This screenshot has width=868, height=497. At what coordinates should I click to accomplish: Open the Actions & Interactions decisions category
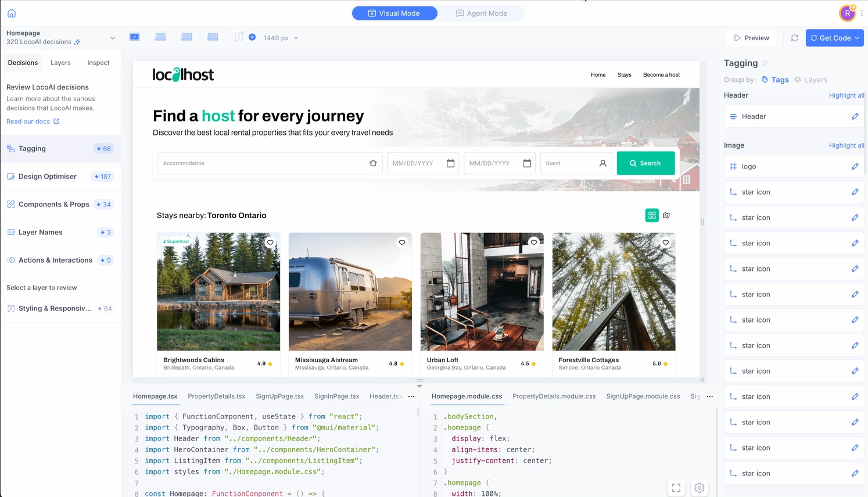[x=60, y=260]
